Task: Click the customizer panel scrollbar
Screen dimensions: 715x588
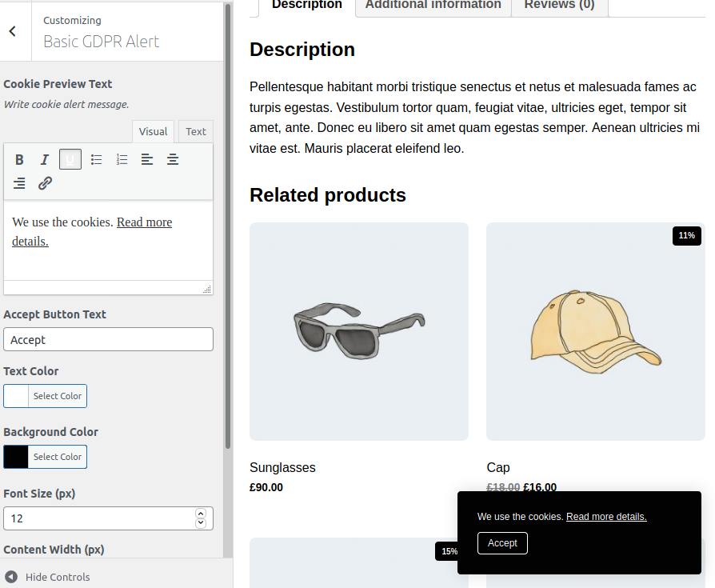Action: click(x=228, y=226)
